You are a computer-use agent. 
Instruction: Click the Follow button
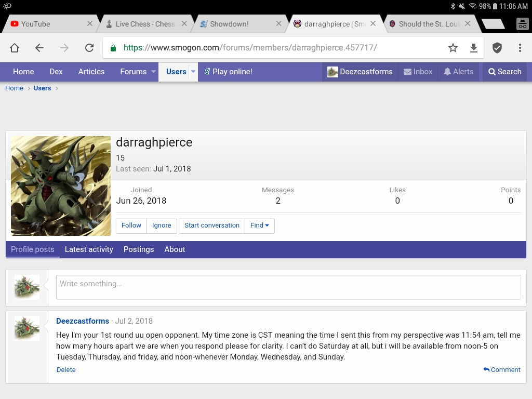(x=131, y=225)
